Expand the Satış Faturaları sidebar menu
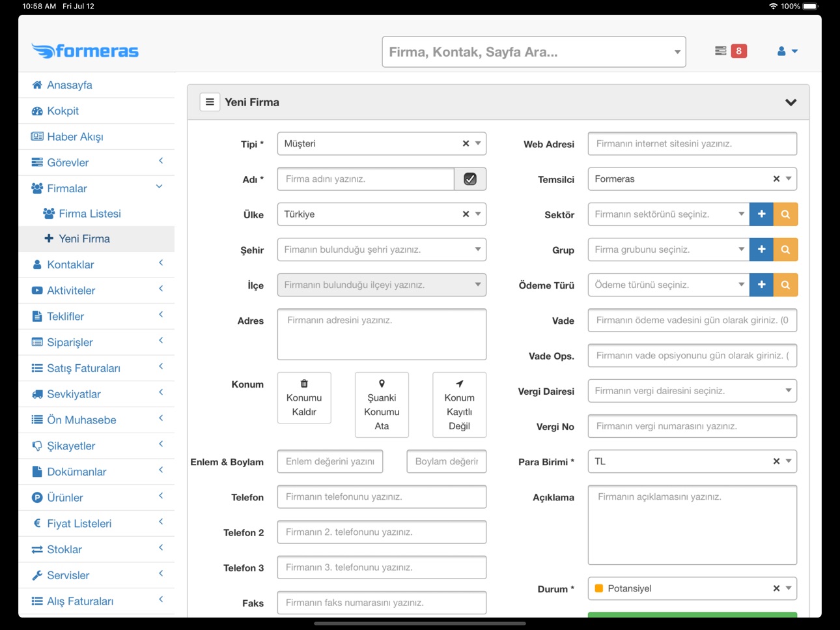The width and height of the screenshot is (840, 630). coord(96,368)
